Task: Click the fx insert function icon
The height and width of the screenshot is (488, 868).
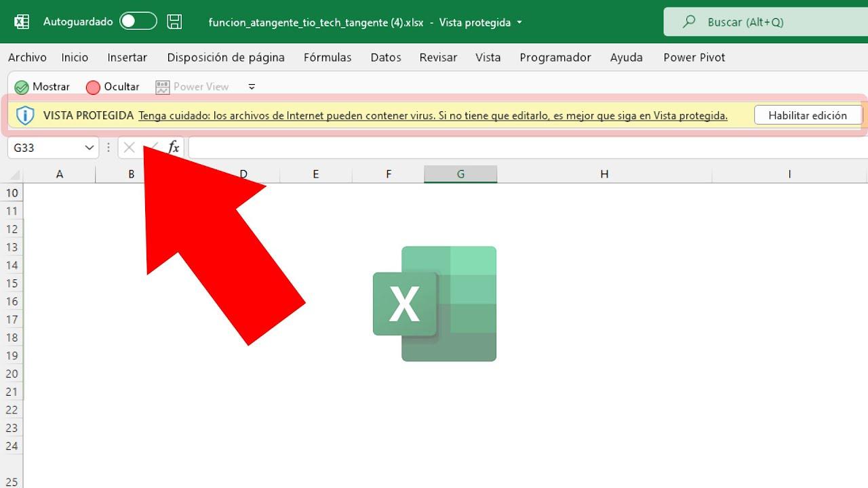Action: pos(174,147)
